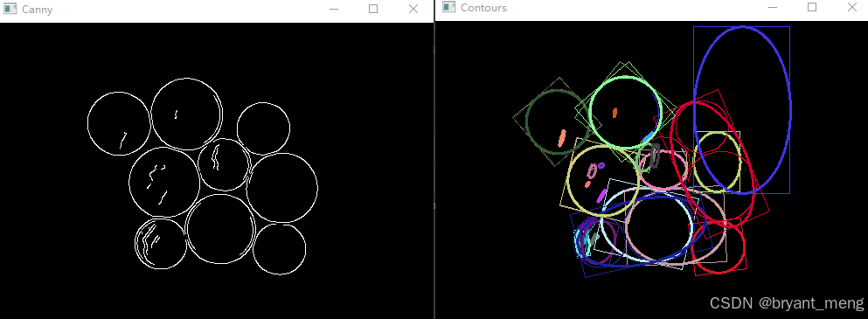Viewport: 868px width, 319px height.
Task: Click the Canny window app icon
Action: 10,9
